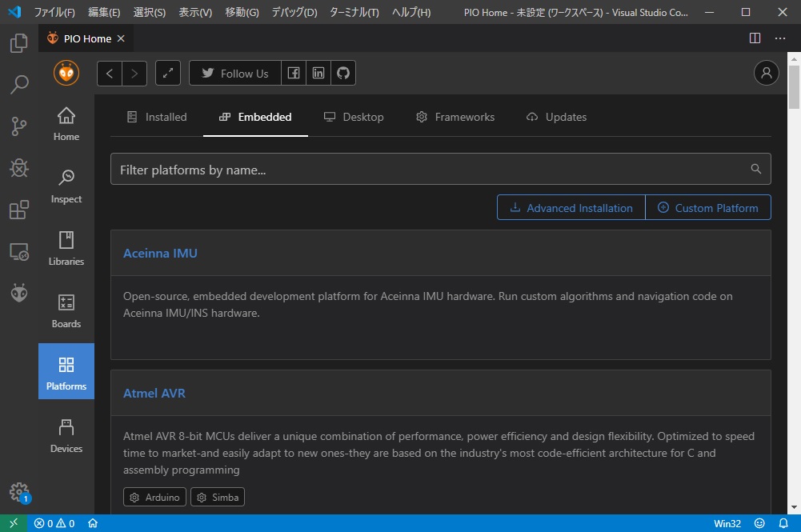Open feedback smiley in status bar
The height and width of the screenshot is (532, 801).
coord(759,523)
